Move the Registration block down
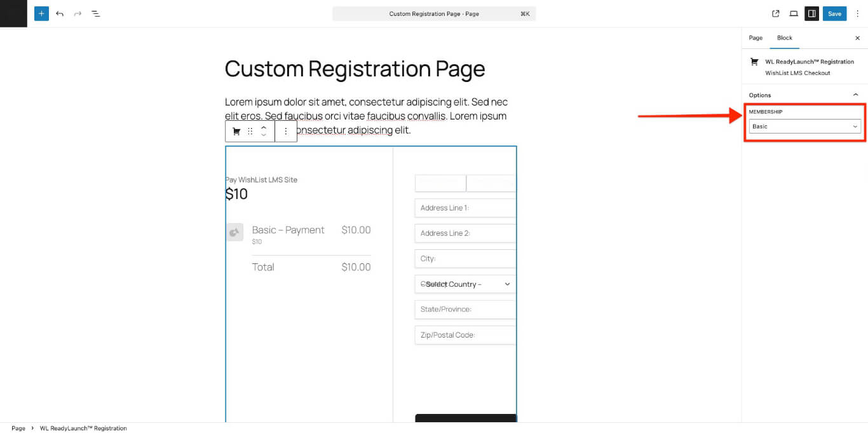The height and width of the screenshot is (433, 868). 264,135
